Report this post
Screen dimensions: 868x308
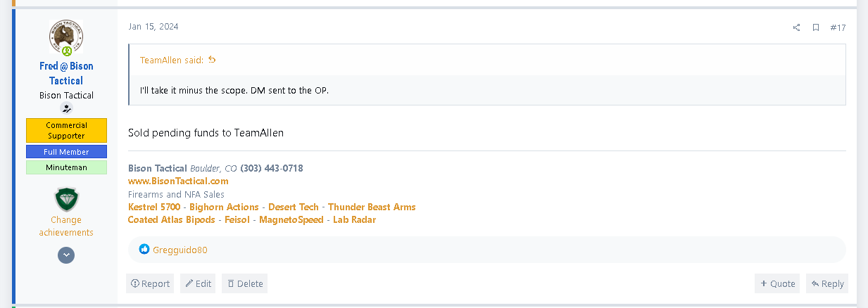click(150, 283)
